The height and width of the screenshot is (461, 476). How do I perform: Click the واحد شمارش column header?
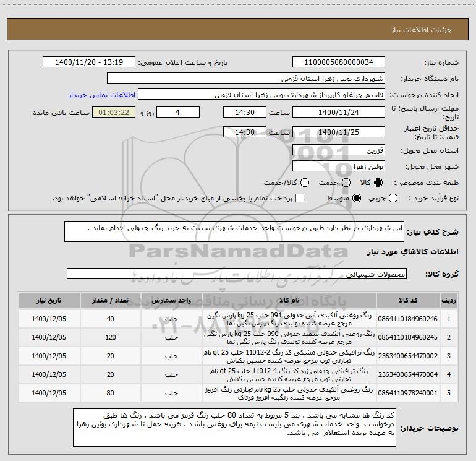pos(171,300)
